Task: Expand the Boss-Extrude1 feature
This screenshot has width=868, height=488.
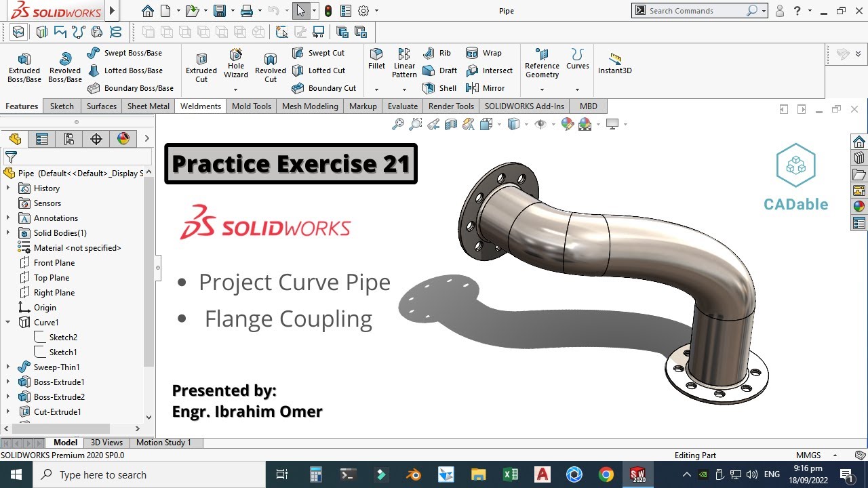Action: pos(8,382)
